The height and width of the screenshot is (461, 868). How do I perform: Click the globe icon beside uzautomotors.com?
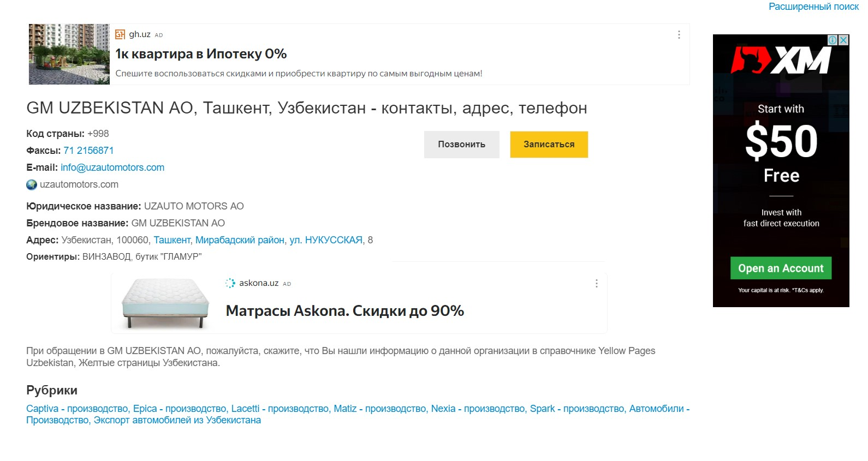click(x=32, y=185)
